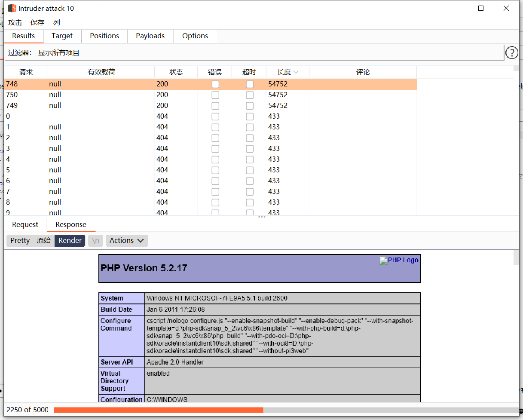This screenshot has width=523, height=420.
Task: Tick the timeout checkbox for request 1
Action: [250, 127]
